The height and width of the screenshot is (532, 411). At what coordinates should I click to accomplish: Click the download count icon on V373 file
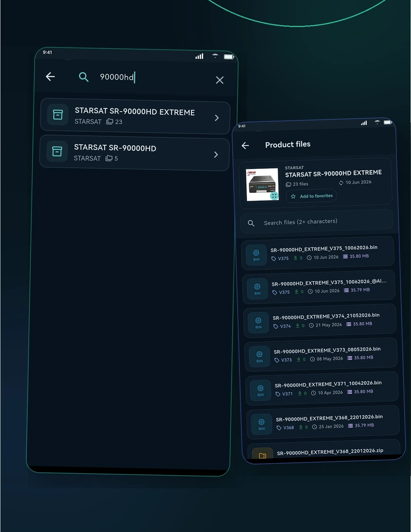tap(299, 359)
